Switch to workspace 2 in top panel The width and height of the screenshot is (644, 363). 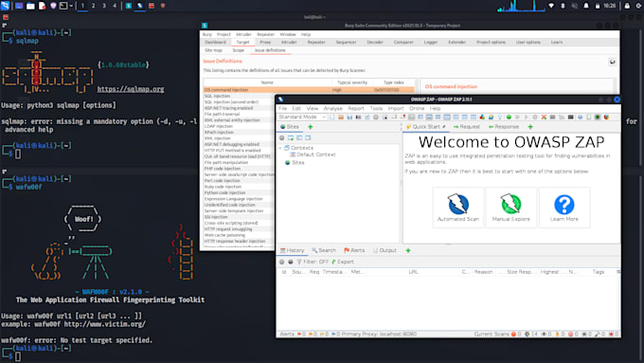[x=93, y=6]
